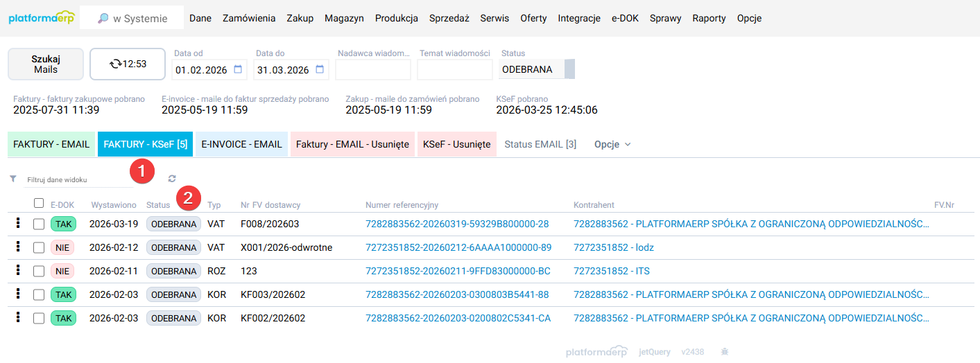Click the bug icon in the footer

pyautogui.click(x=725, y=352)
